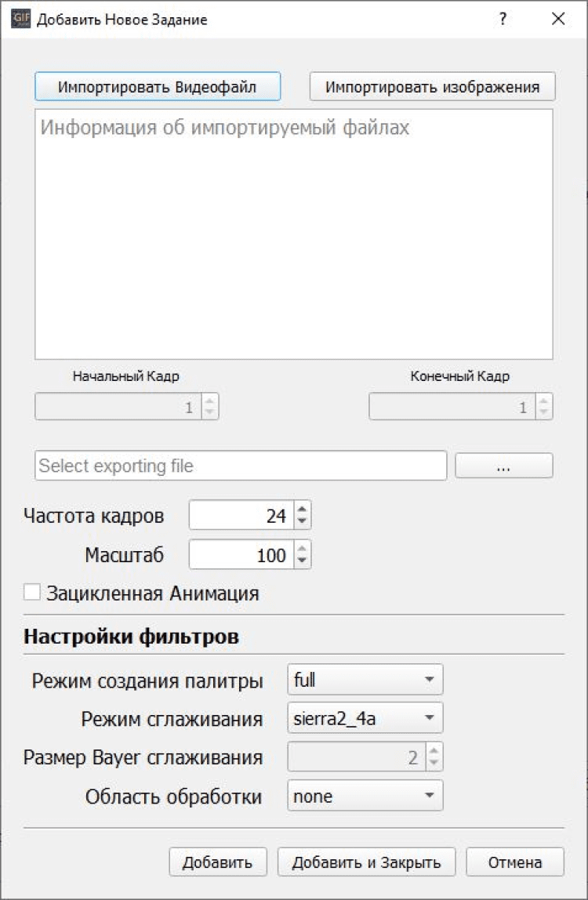This screenshot has height=900, width=588.
Task: Click the Масштаб number field
Action: [241, 555]
